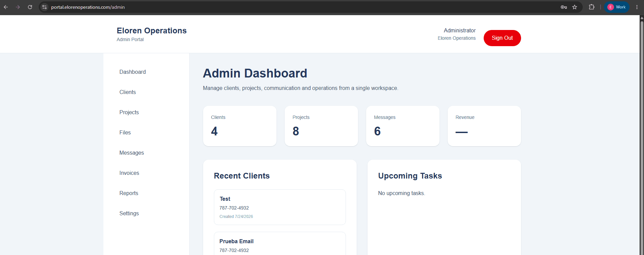Open Clients in the sidebar

point(128,92)
